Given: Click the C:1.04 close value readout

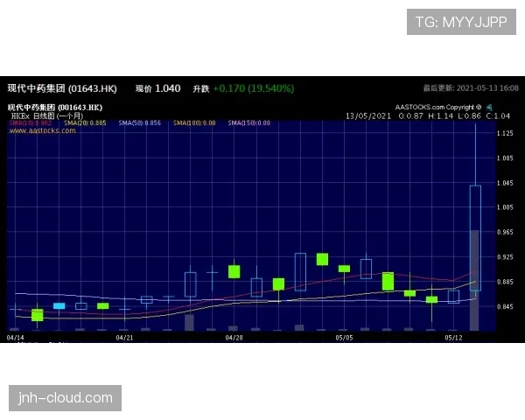Looking at the screenshot, I should tap(498, 116).
